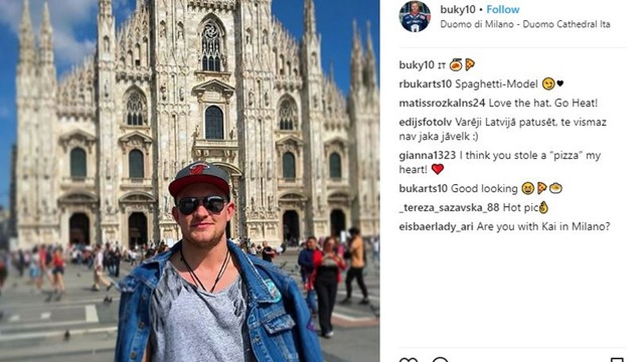This screenshot has height=362, width=644.
Task: Visit commenter bukarts10's profile
Action: (x=423, y=188)
